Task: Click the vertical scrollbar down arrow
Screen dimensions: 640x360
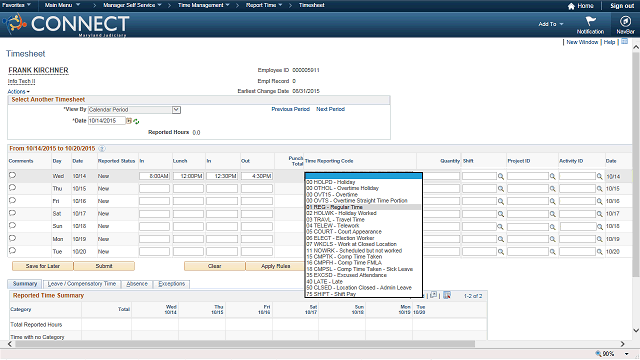Action: tap(636, 330)
